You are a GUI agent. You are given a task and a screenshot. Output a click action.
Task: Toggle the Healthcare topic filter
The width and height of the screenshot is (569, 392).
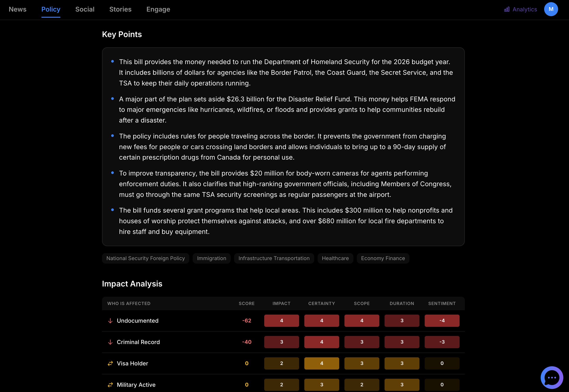pos(335,258)
